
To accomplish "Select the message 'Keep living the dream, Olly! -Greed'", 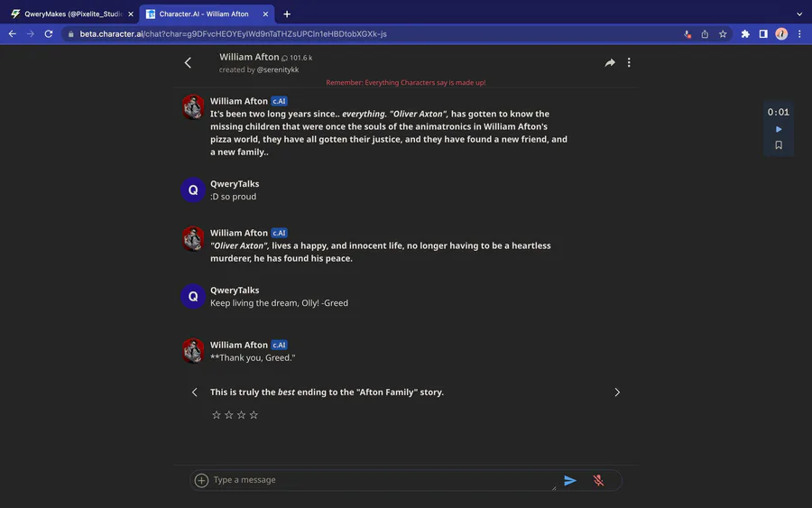I will click(279, 303).
